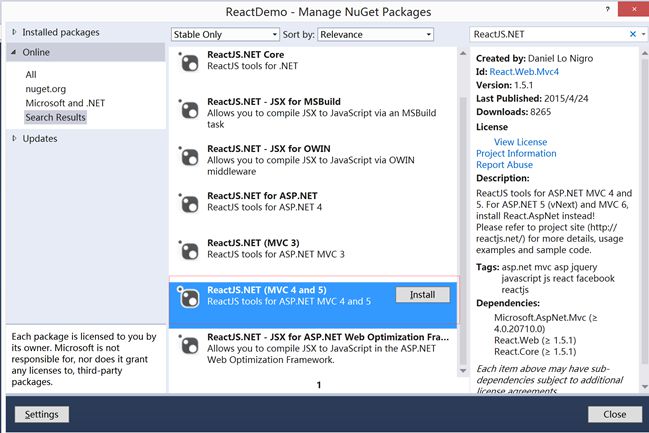This screenshot has height=433, width=649.
Task: Click the Version 1.5.1 text
Action: (x=504, y=85)
